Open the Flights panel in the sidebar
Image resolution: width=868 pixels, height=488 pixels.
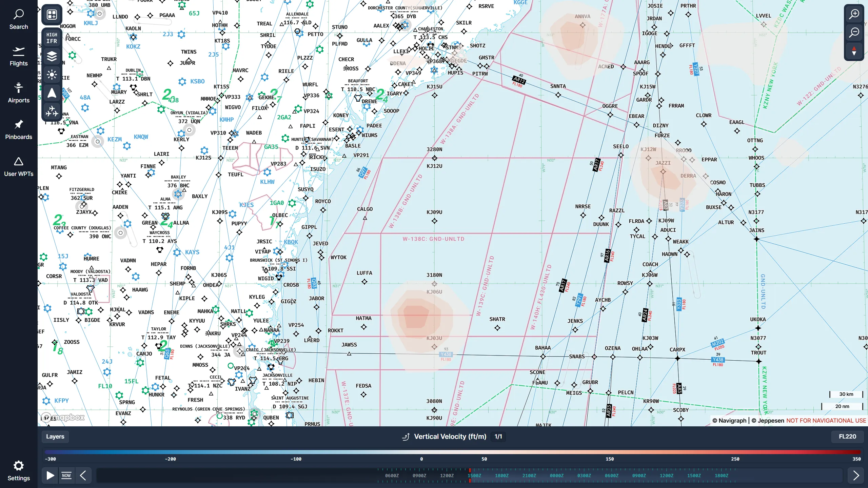pyautogui.click(x=19, y=56)
